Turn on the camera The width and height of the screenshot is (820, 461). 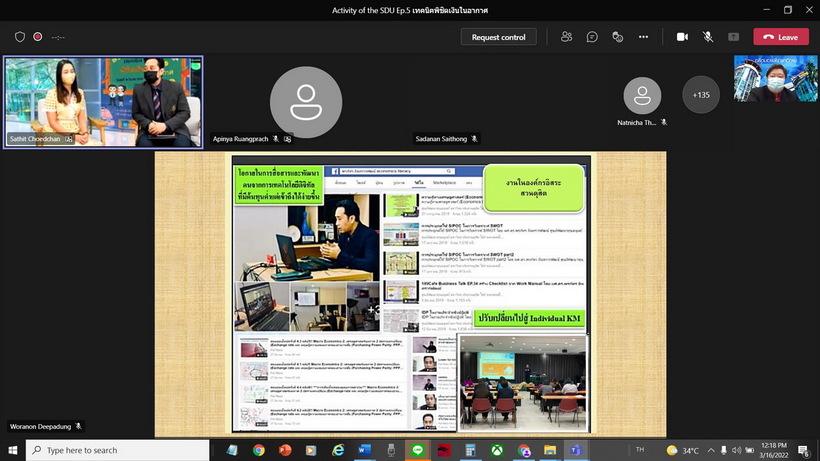pos(682,37)
